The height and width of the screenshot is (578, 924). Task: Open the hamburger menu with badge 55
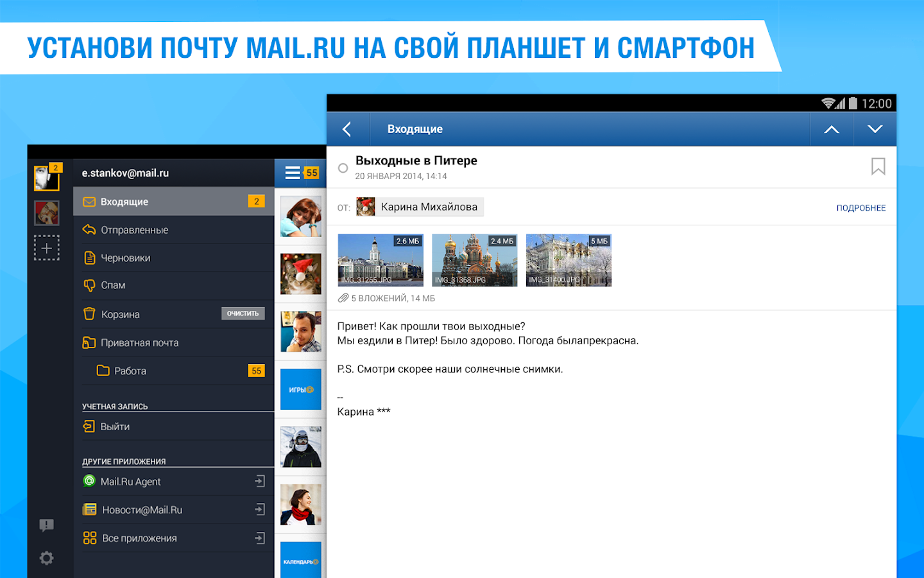click(301, 173)
